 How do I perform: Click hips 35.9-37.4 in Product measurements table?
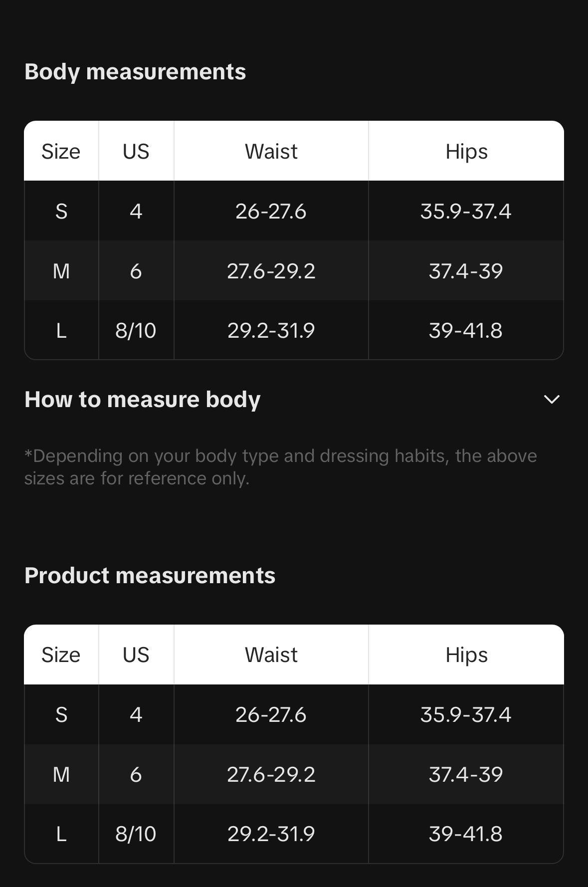465,714
